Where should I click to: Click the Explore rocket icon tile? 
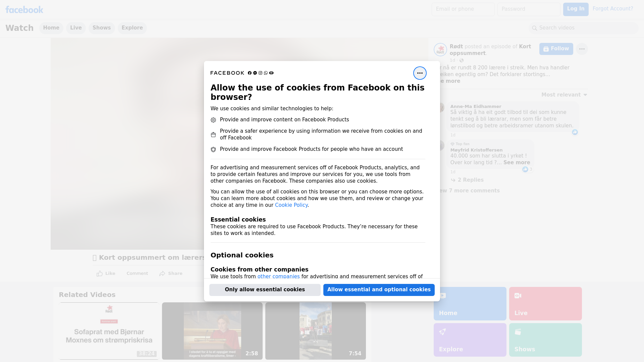coord(470,340)
